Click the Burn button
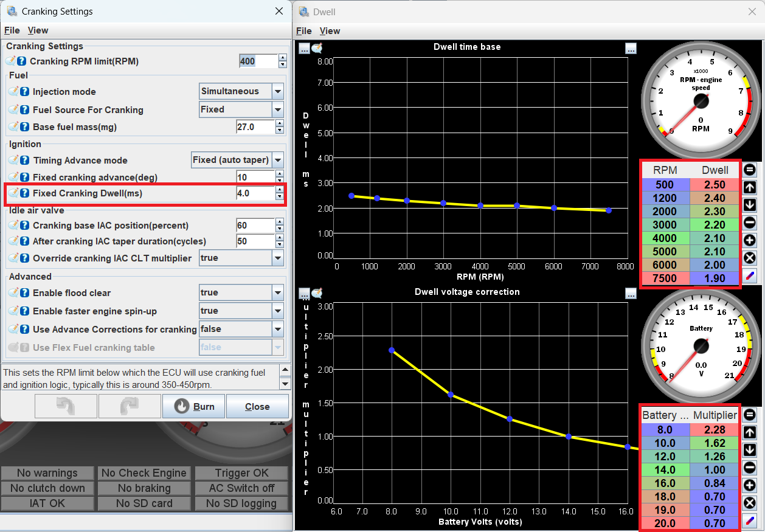765x532 pixels. click(x=195, y=407)
